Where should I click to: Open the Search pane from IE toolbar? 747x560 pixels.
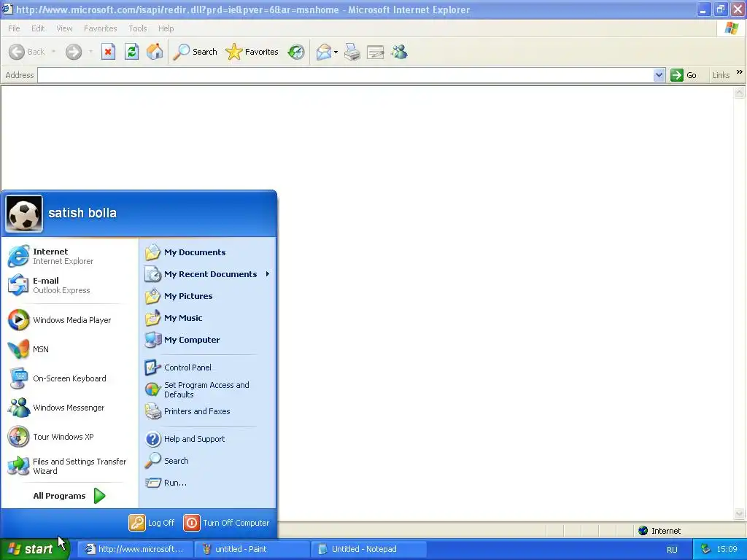point(195,52)
